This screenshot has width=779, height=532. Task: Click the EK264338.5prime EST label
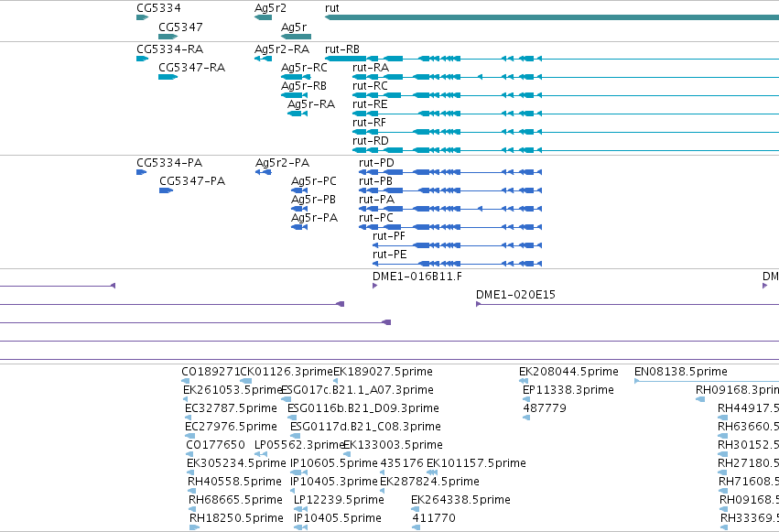point(461,501)
